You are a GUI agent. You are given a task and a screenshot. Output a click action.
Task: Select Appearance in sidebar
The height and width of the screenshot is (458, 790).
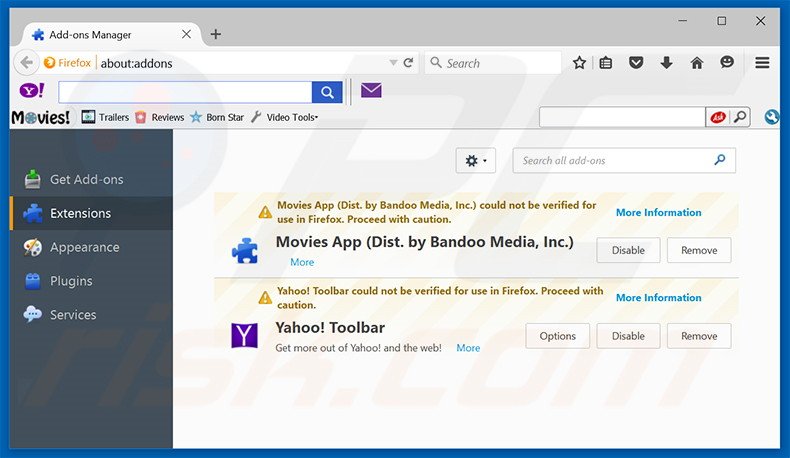[91, 247]
